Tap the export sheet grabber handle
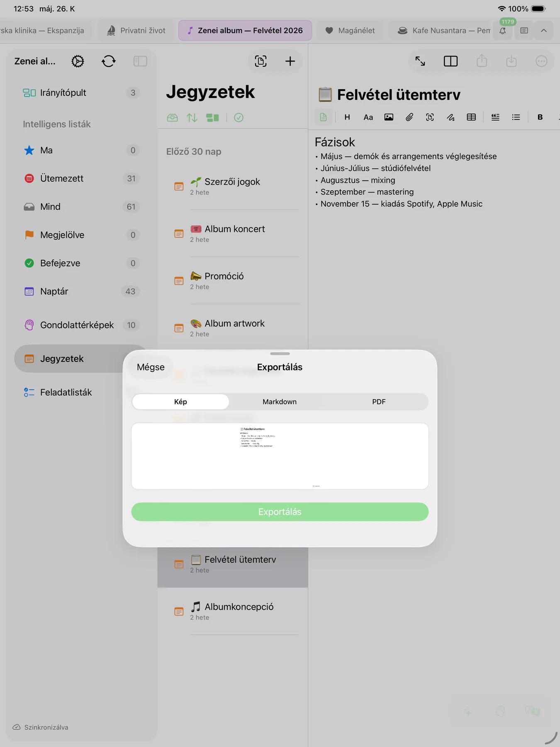The image size is (560, 747). (x=280, y=354)
